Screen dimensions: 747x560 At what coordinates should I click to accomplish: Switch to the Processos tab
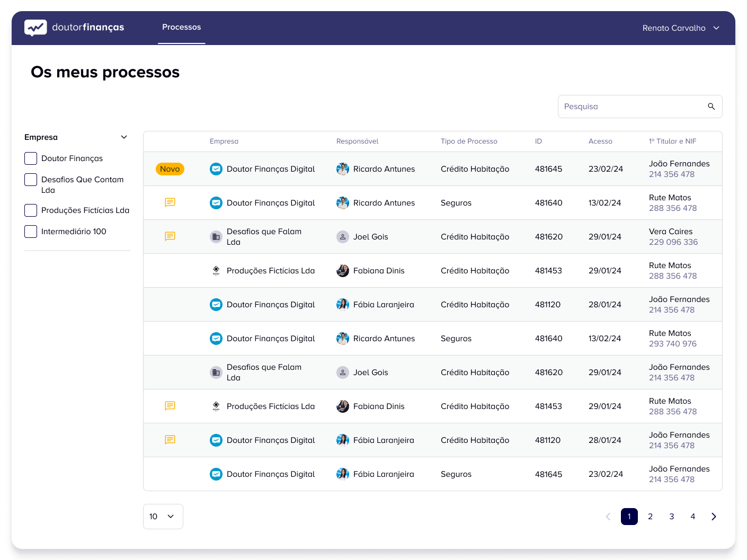[x=181, y=27]
